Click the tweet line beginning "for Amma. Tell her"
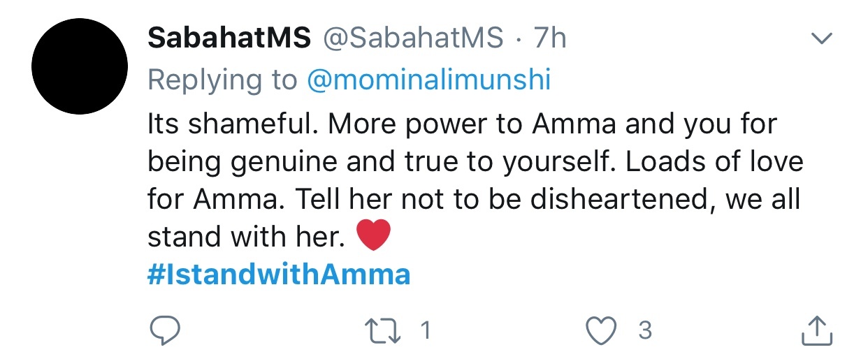The height and width of the screenshot is (359, 868). click(473, 200)
